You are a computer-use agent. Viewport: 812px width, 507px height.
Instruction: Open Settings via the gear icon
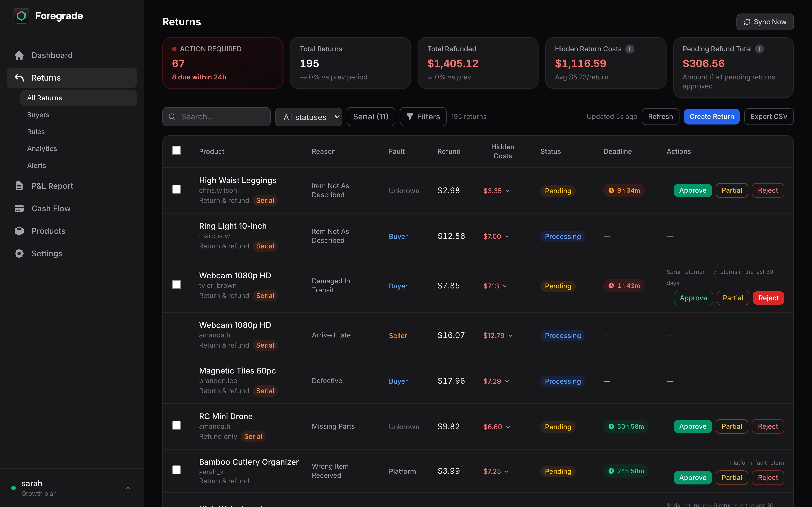[x=19, y=253]
